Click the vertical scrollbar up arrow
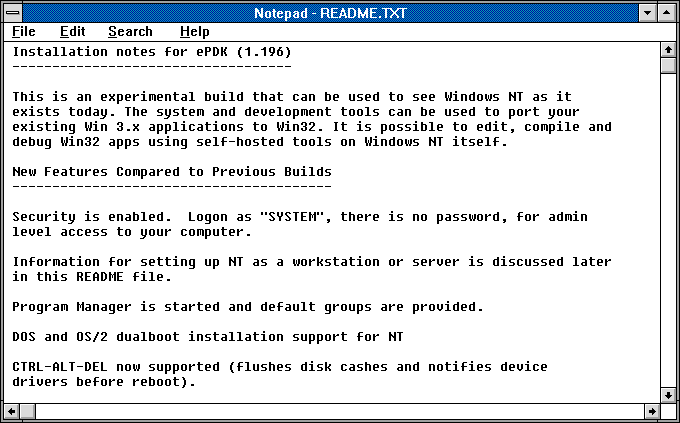Viewport: 680px width, 423px height. click(668, 49)
